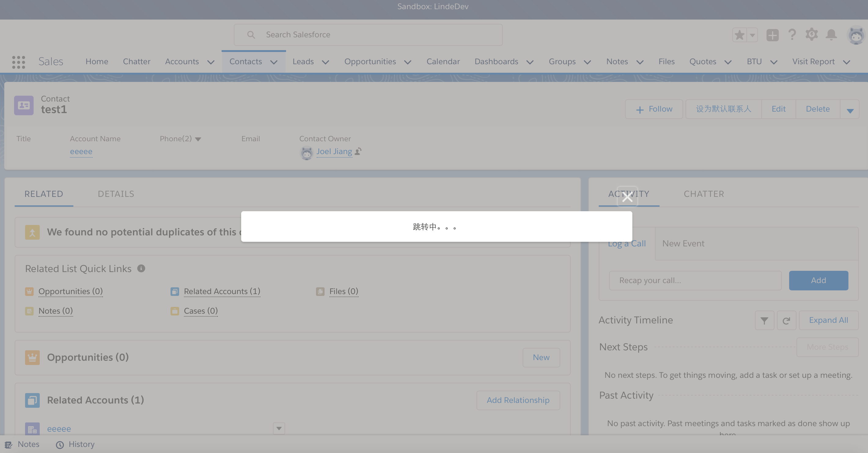Image resolution: width=868 pixels, height=453 pixels.
Task: Open row actions dropdown for eeeee related account
Action: click(x=279, y=429)
